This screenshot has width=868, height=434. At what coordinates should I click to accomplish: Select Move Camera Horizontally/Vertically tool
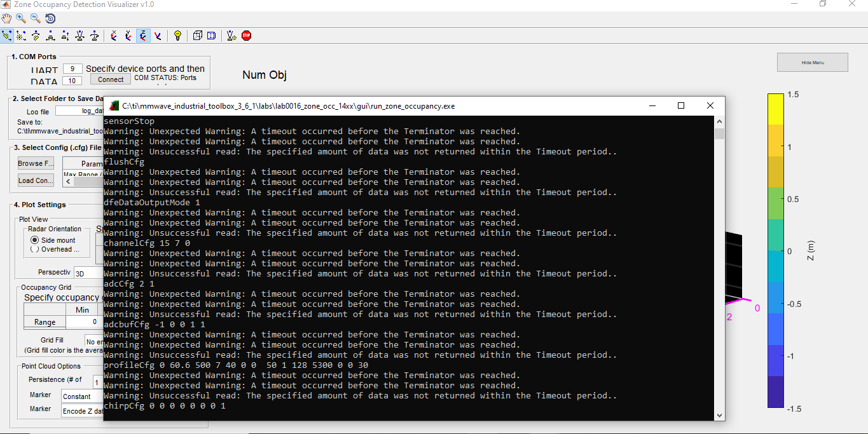50,36
